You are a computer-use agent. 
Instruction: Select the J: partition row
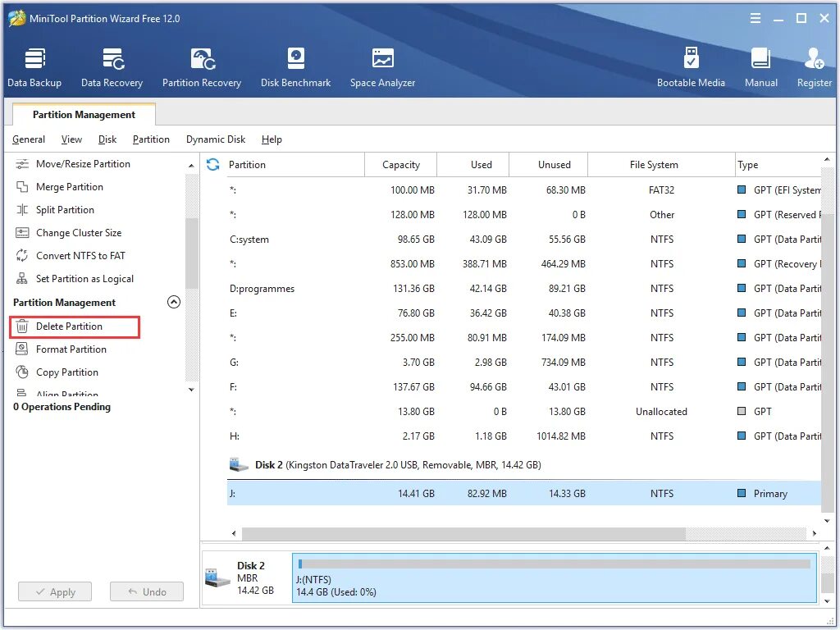[x=524, y=493]
